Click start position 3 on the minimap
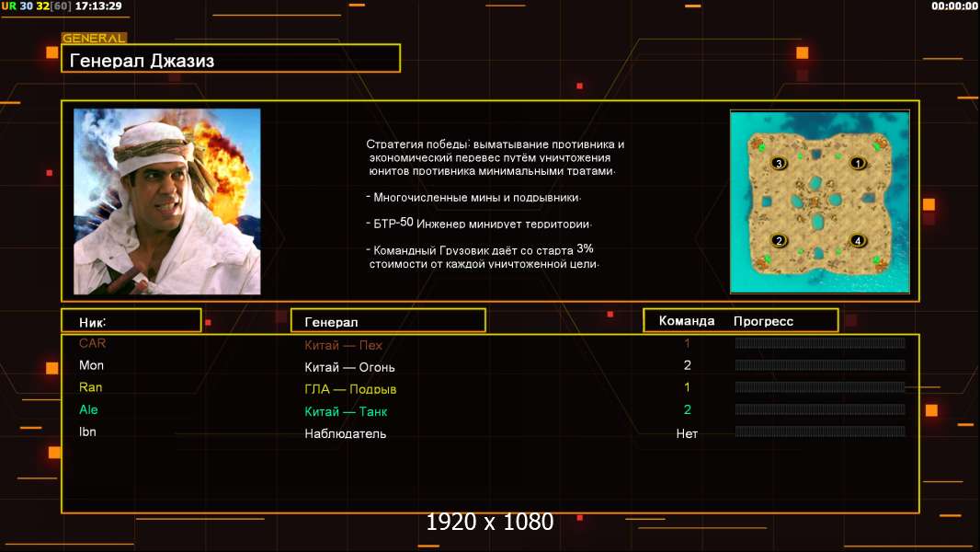 pyautogui.click(x=778, y=164)
